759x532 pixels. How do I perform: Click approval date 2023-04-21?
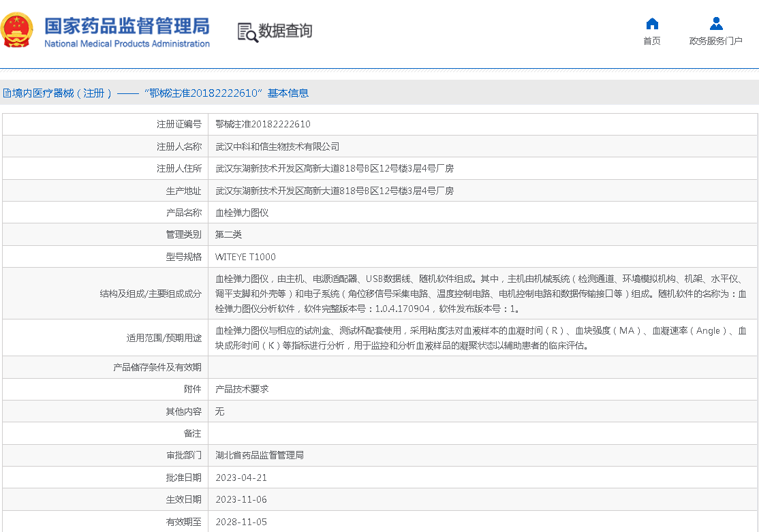(241, 478)
